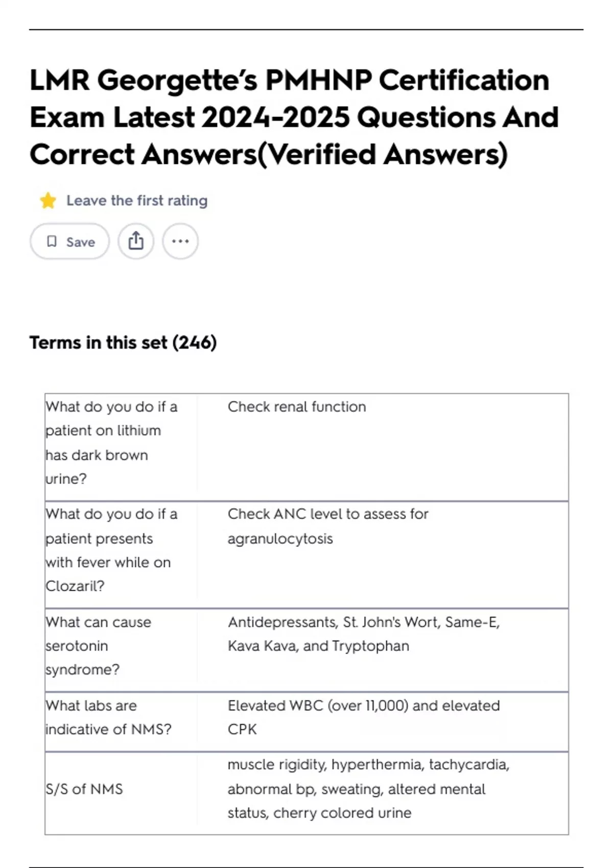The width and height of the screenshot is (613, 868).
Task: Select the labs indicative of NMS question
Action: [108, 717]
